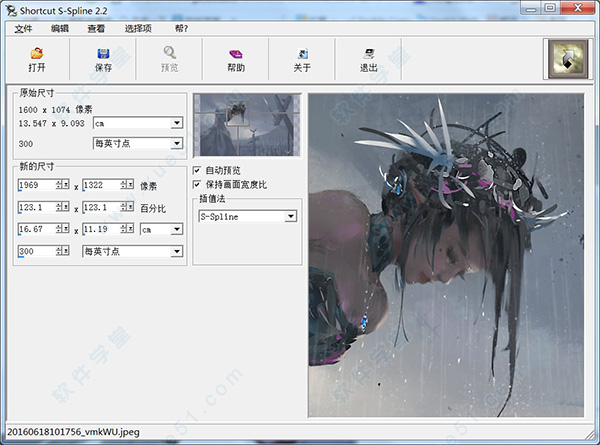Open the 文件 menu
The width and height of the screenshot is (600, 445).
[x=23, y=28]
